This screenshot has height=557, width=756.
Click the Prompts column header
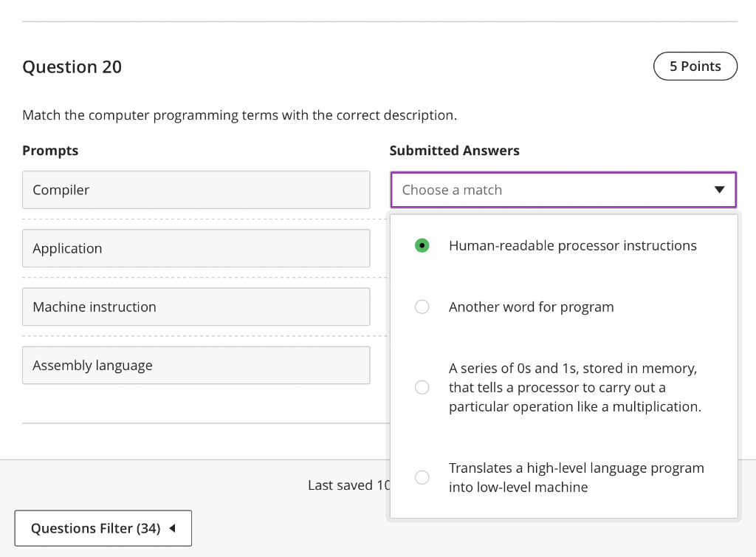point(50,150)
